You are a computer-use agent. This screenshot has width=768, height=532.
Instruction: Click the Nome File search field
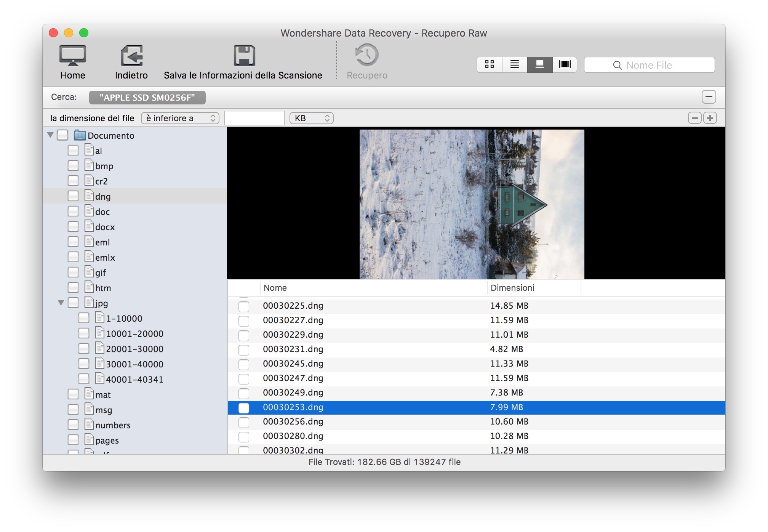pos(649,65)
